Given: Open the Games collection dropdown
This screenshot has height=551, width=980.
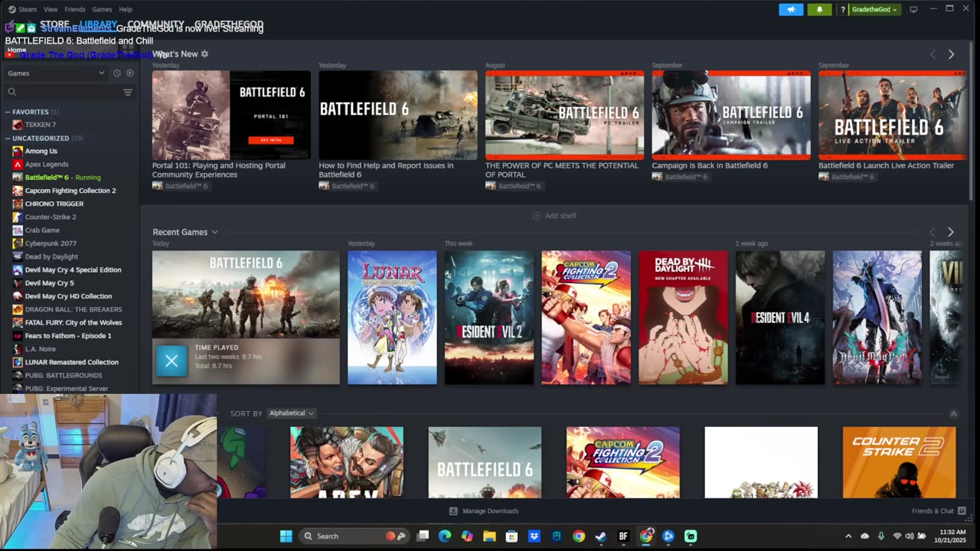Looking at the screenshot, I should [57, 73].
